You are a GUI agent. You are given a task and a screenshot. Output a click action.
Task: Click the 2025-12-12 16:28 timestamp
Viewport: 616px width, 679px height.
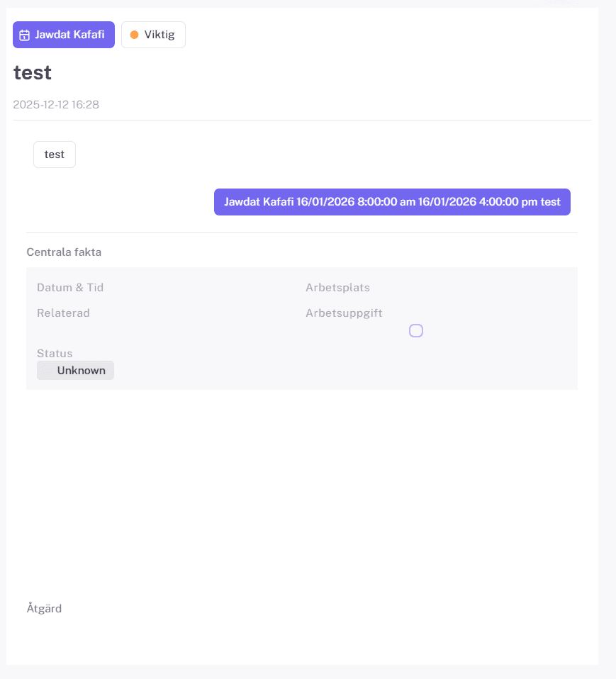pyautogui.click(x=56, y=105)
